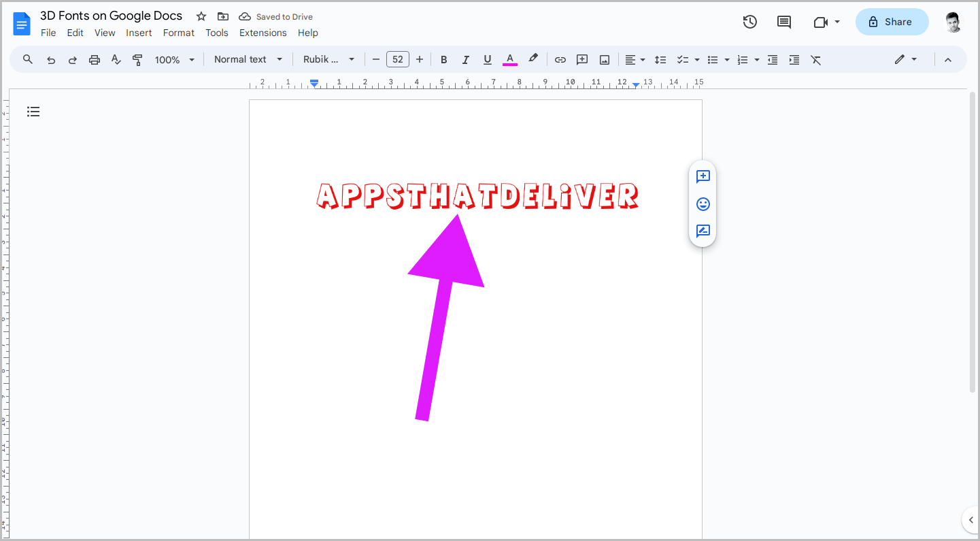Click the font size field showing 52
The height and width of the screenshot is (541, 980).
coord(398,60)
